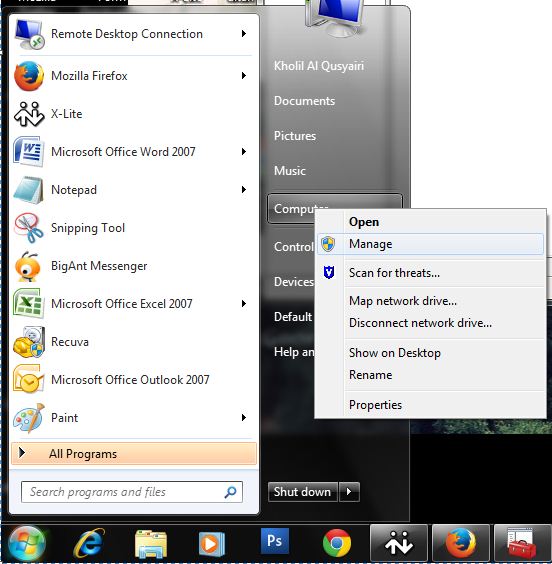Screen dimensions: 552x564
Task: Click the search magnifier icon
Action: [231, 492]
